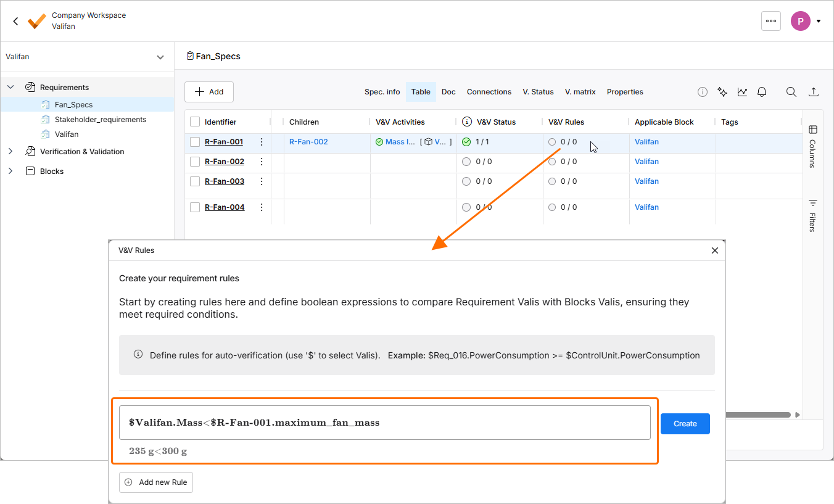Viewport: 834px width, 504px height.
Task: Open the three-dot more options button
Action: pyautogui.click(x=771, y=21)
